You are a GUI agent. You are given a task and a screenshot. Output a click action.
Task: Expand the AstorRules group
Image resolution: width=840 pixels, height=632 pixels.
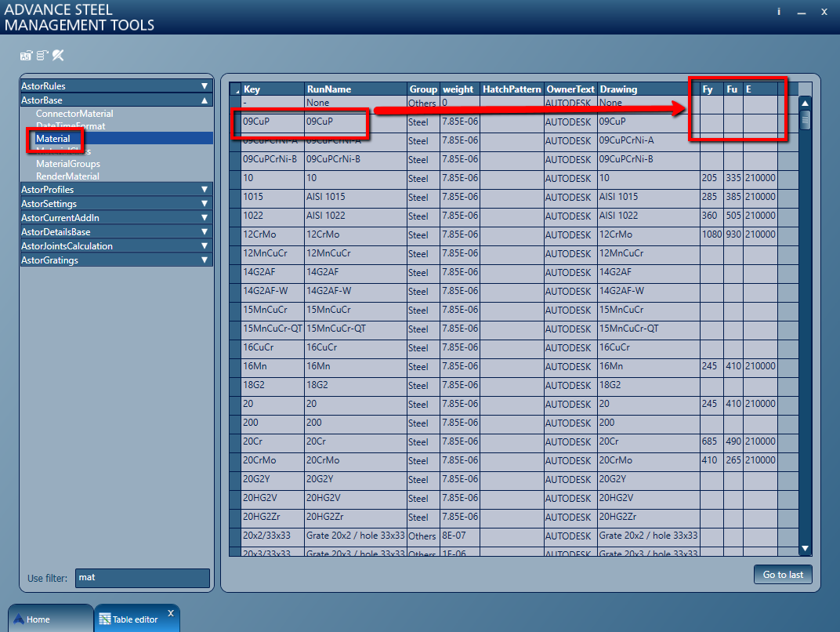click(x=116, y=85)
